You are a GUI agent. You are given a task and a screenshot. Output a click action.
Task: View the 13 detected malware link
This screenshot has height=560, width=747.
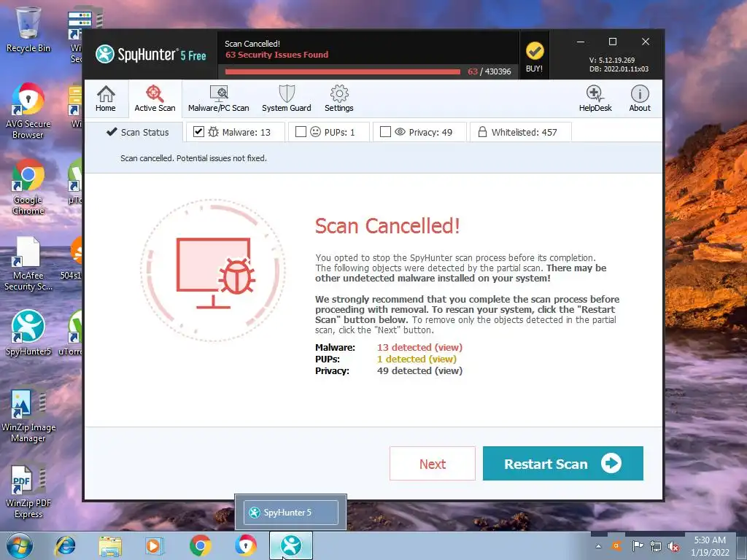[419, 348]
